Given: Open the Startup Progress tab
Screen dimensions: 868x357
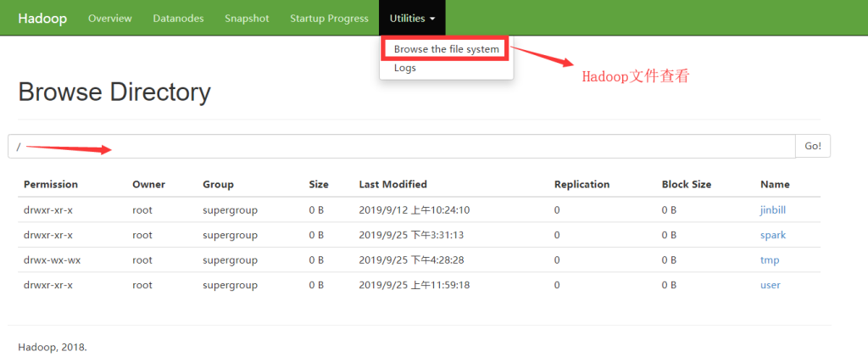Looking at the screenshot, I should 329,19.
